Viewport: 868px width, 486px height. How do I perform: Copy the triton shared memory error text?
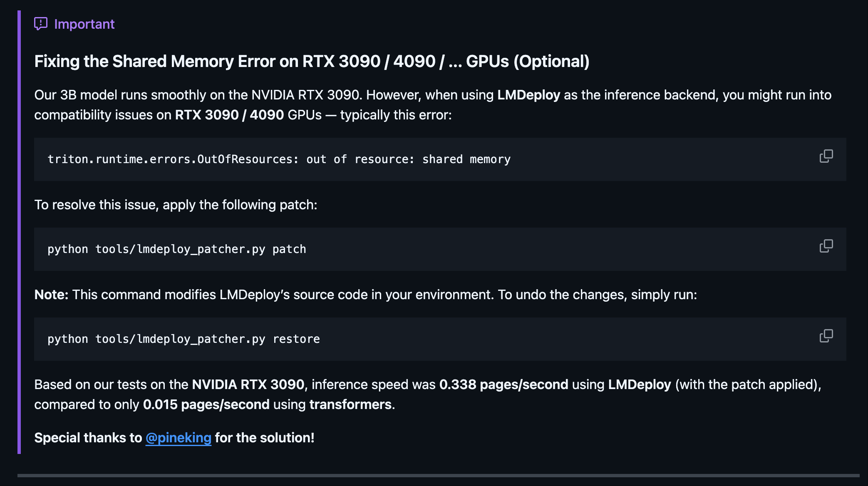point(826,156)
